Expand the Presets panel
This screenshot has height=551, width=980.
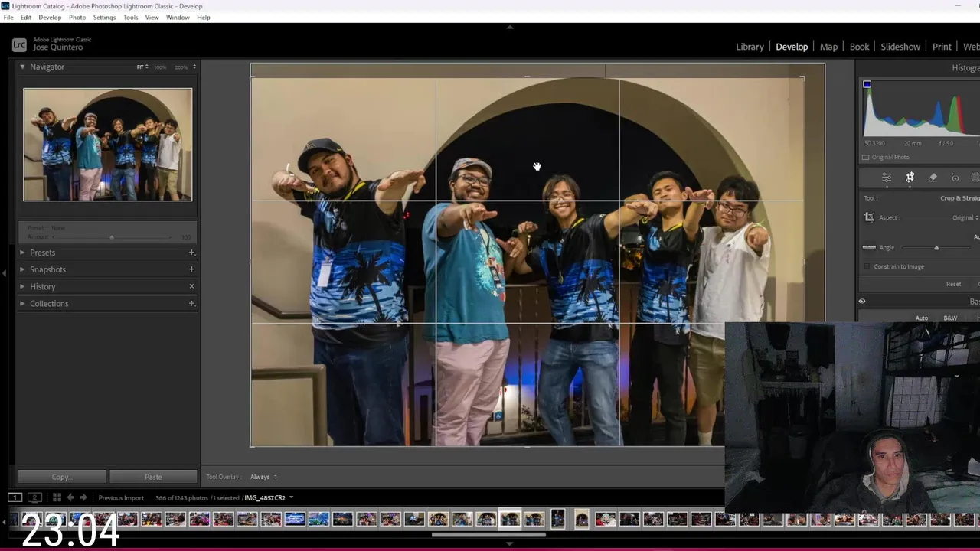click(22, 253)
